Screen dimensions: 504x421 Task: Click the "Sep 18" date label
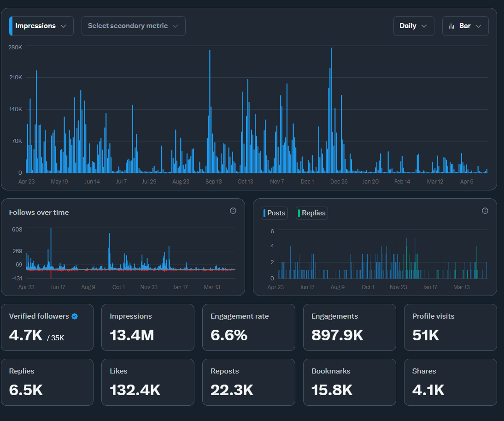point(214,181)
